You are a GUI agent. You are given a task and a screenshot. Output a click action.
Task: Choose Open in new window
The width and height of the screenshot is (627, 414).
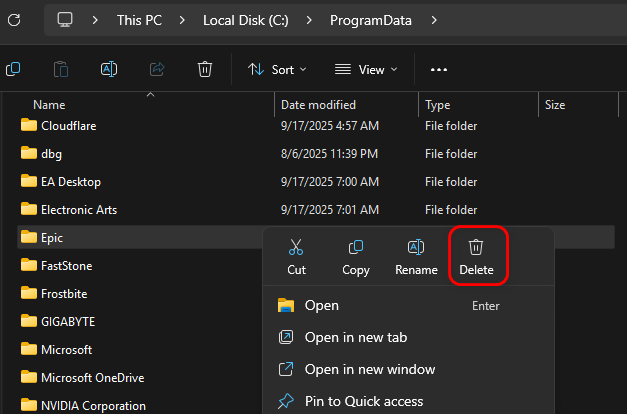coord(370,370)
